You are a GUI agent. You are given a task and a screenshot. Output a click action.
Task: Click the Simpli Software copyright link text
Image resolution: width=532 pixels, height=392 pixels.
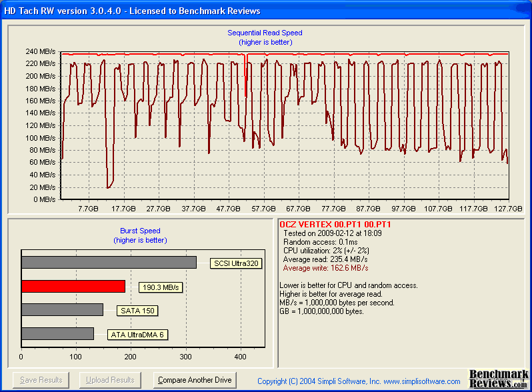[x=359, y=381]
